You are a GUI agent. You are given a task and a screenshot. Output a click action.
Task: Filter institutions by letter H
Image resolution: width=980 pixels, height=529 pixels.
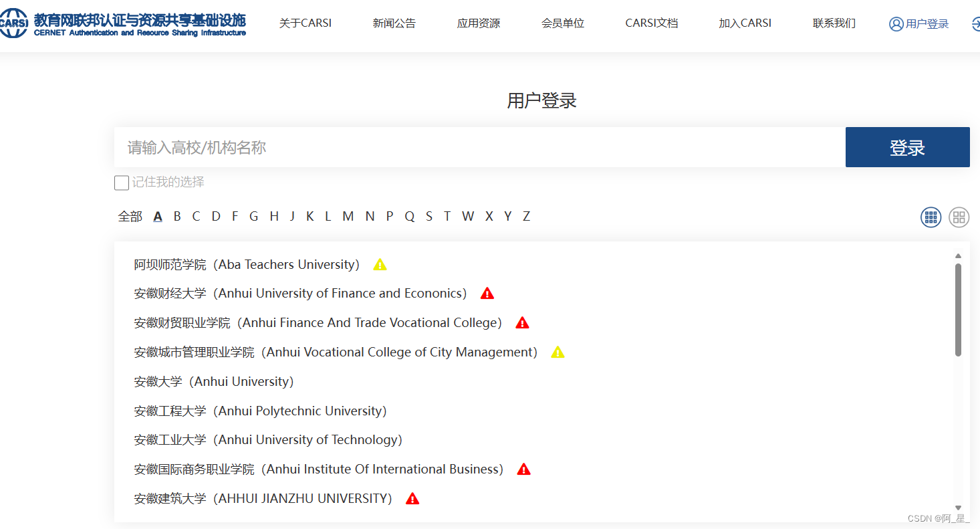pyautogui.click(x=274, y=216)
